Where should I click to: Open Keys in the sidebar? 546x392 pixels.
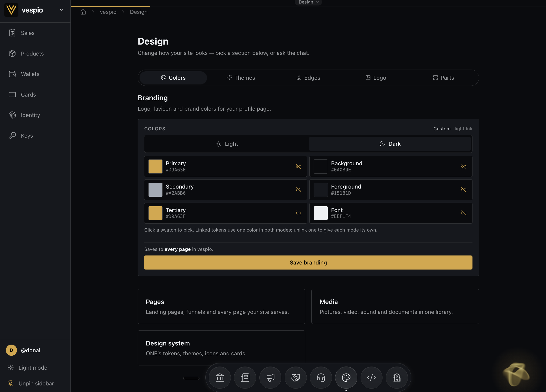pos(35,136)
